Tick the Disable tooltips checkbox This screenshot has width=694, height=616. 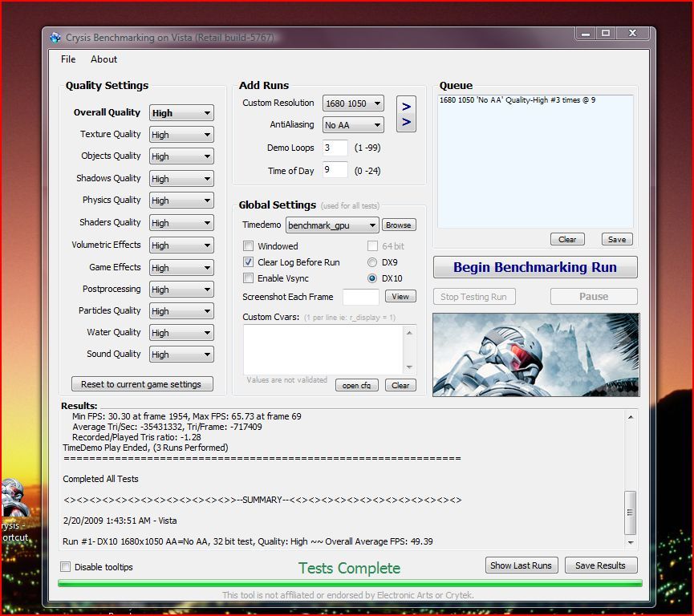click(x=66, y=567)
